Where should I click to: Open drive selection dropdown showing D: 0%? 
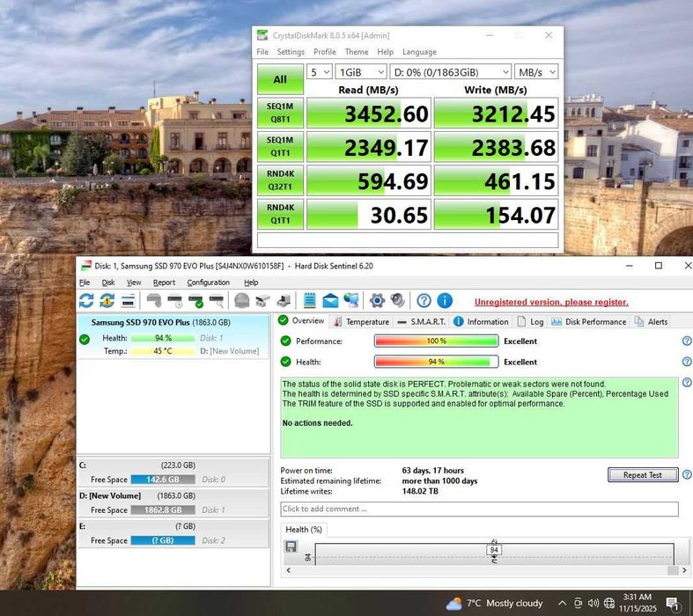(x=451, y=72)
